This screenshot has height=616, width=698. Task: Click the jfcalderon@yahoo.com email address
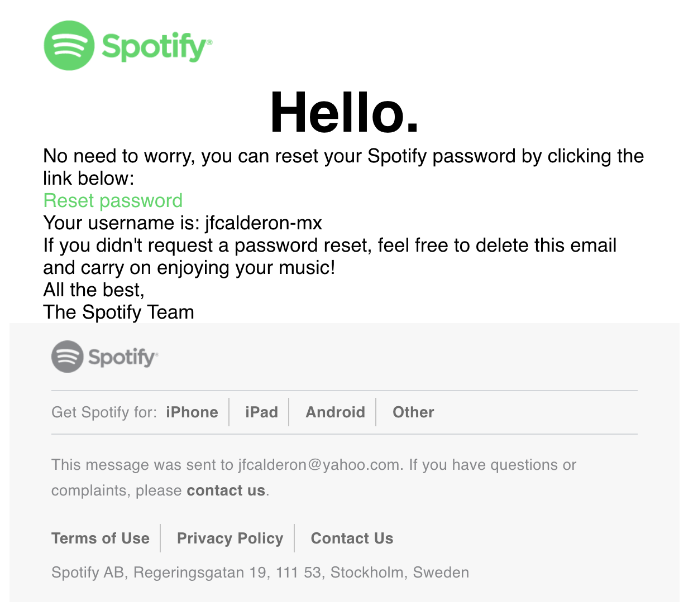pos(319,465)
